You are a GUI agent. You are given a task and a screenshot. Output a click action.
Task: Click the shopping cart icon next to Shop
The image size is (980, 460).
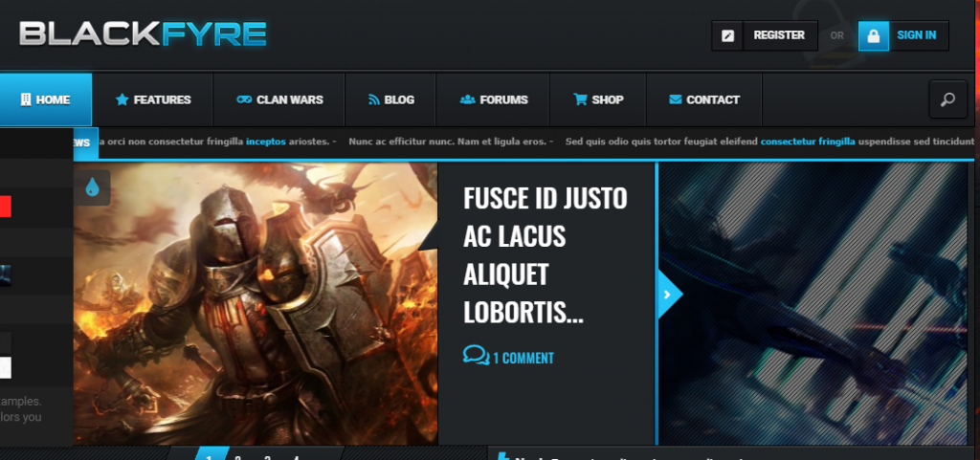tap(580, 99)
